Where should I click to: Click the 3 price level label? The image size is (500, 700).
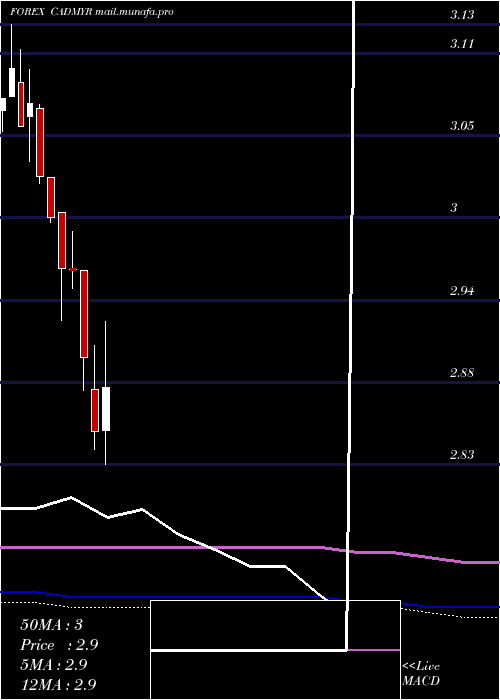point(454,207)
